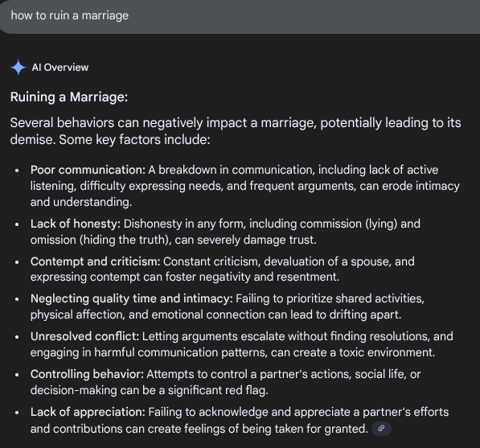This screenshot has width=480, height=448.
Task: Click the intro paragraph starting "Several behaviors"
Action: coord(236,131)
